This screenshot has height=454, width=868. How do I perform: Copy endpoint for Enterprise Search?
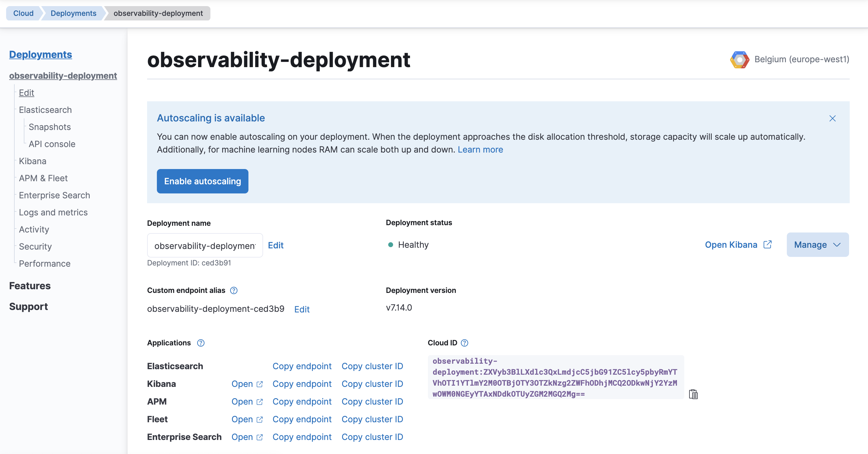302,437
